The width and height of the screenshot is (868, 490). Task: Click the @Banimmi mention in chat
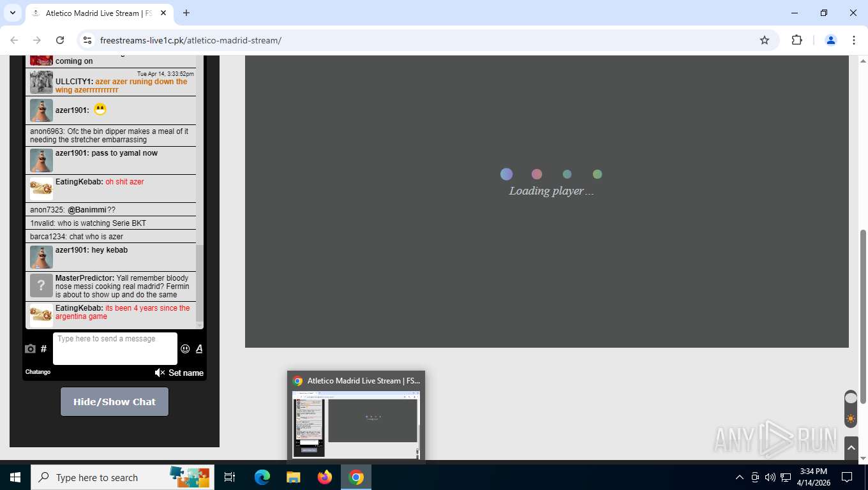(87, 210)
